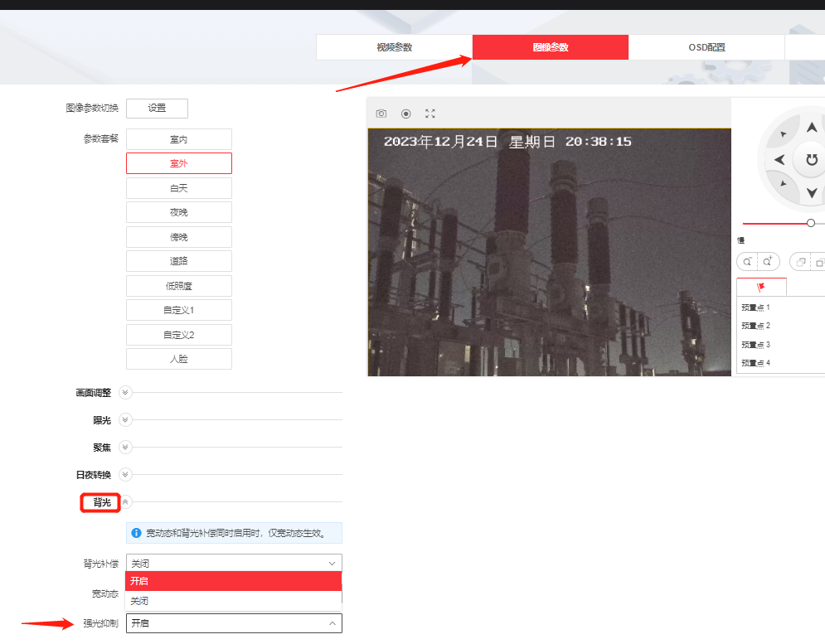
Task: Zoom out with magnifier minus icon
Action: coord(747,261)
